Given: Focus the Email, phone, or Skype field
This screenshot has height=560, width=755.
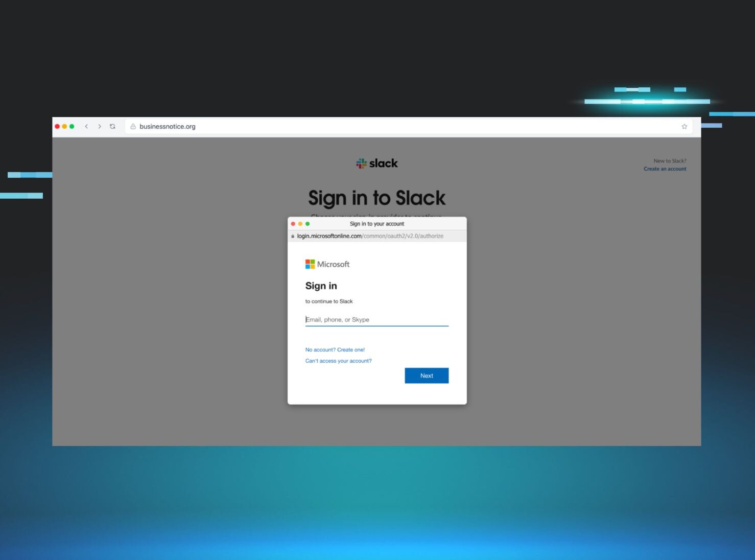Looking at the screenshot, I should coord(377,320).
